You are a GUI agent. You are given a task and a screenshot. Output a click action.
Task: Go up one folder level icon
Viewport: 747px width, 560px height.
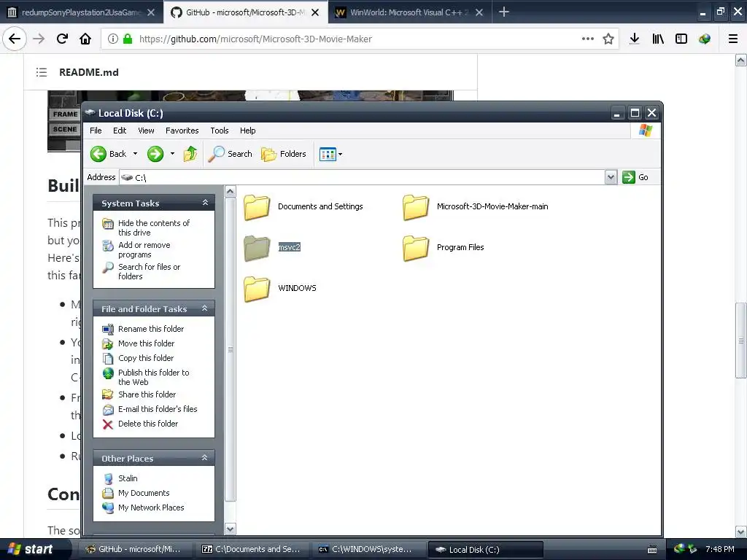pyautogui.click(x=190, y=154)
